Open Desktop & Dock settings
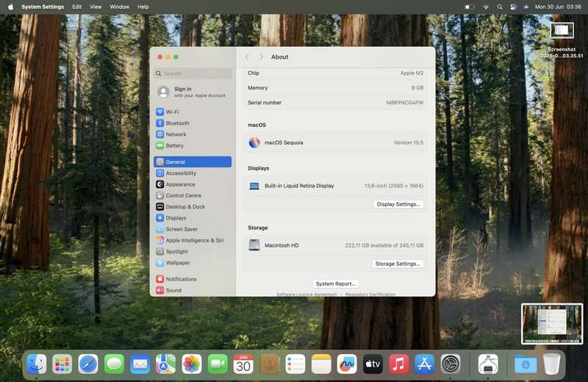588x382 pixels. pyautogui.click(x=193, y=206)
